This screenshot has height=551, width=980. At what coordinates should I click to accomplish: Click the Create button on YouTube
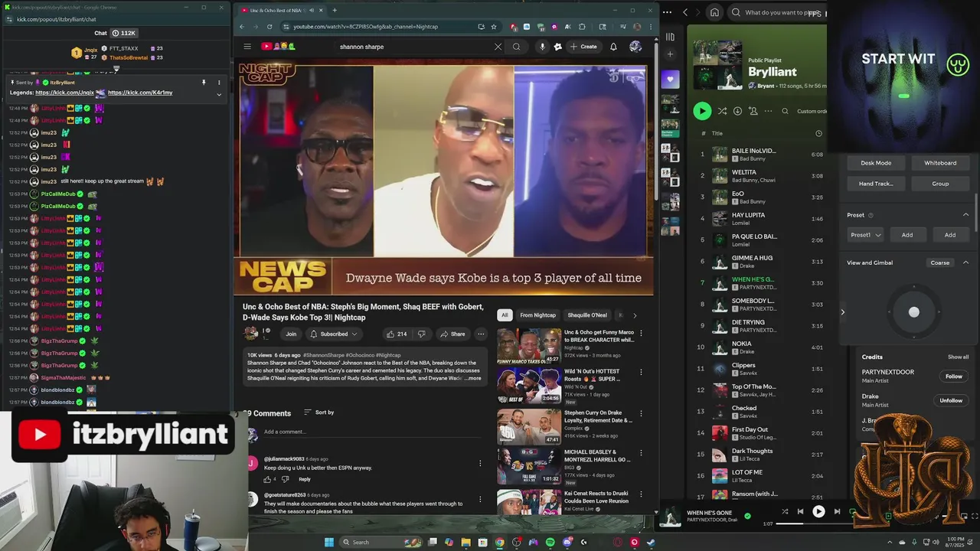[x=583, y=47]
